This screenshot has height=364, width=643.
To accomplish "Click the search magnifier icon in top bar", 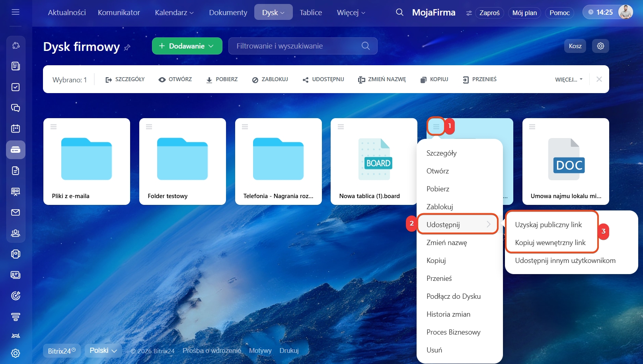I will tap(399, 12).
